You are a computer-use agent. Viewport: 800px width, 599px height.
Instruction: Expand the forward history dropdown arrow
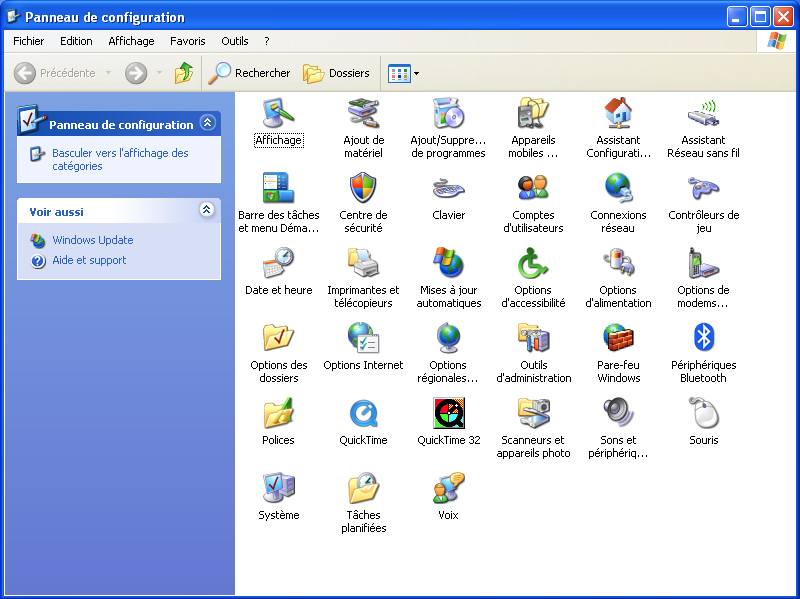159,73
